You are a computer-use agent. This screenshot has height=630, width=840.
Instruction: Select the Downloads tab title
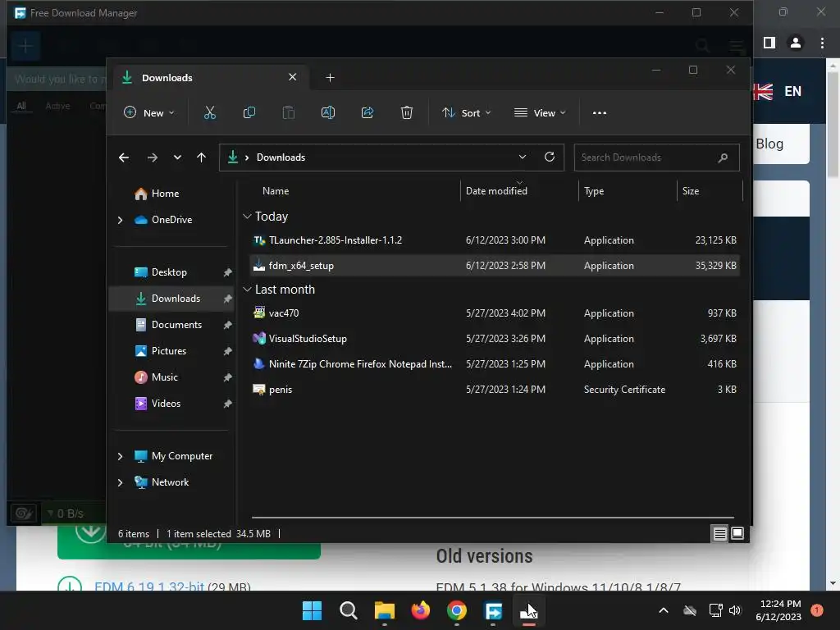pos(167,78)
